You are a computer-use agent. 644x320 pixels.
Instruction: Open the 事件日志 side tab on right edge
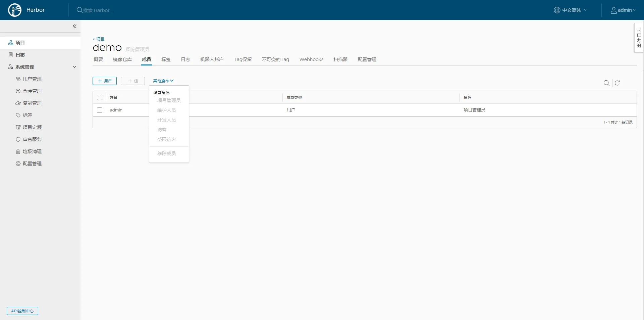(639, 38)
